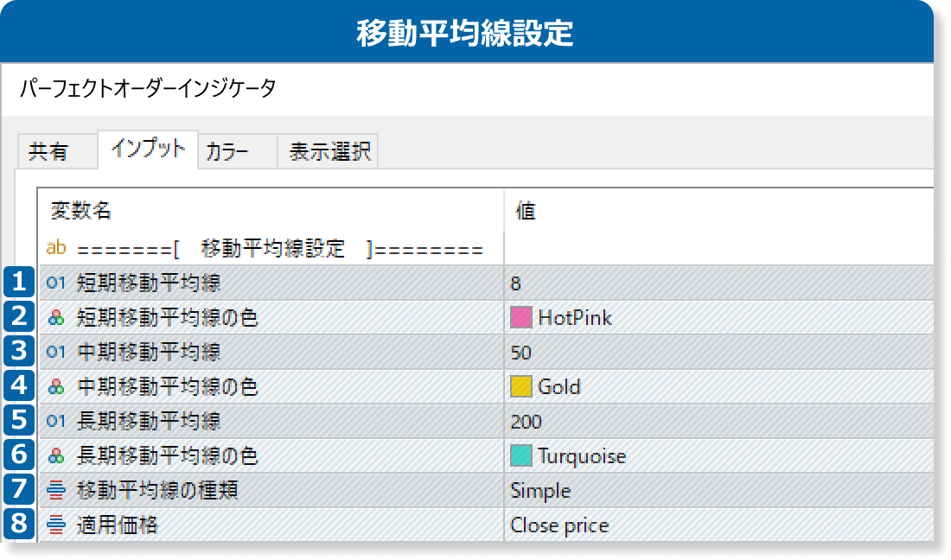Click the integer icon beside 長期移動平均線
This screenshot has width=951, height=560.
click(x=56, y=421)
